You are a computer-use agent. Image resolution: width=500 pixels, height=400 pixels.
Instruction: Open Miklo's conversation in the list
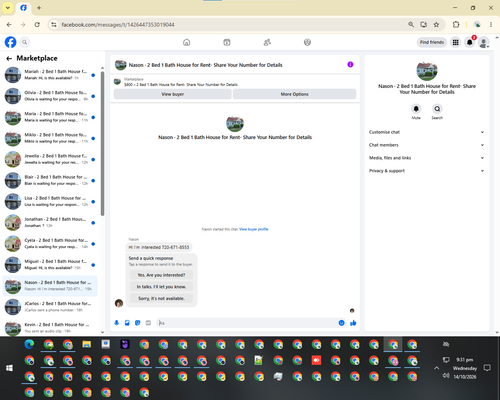point(50,138)
